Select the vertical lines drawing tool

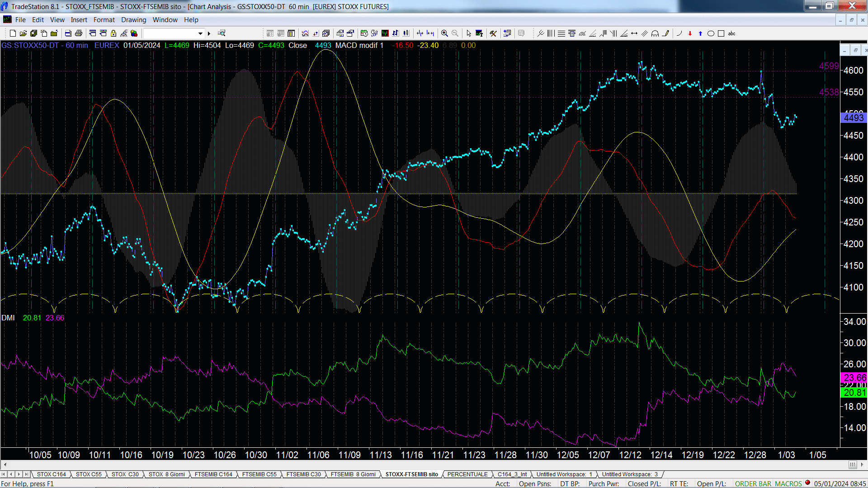click(551, 33)
